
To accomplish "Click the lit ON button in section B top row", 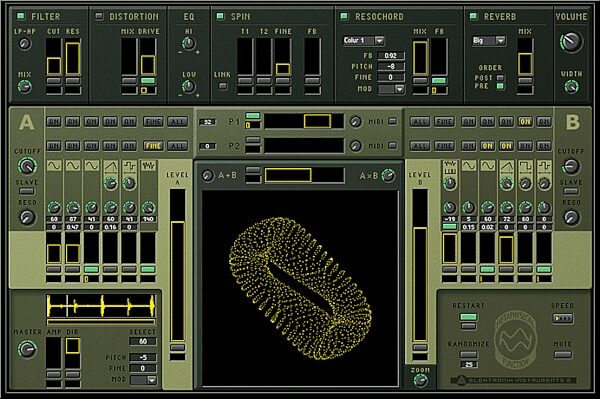I will coord(525,122).
